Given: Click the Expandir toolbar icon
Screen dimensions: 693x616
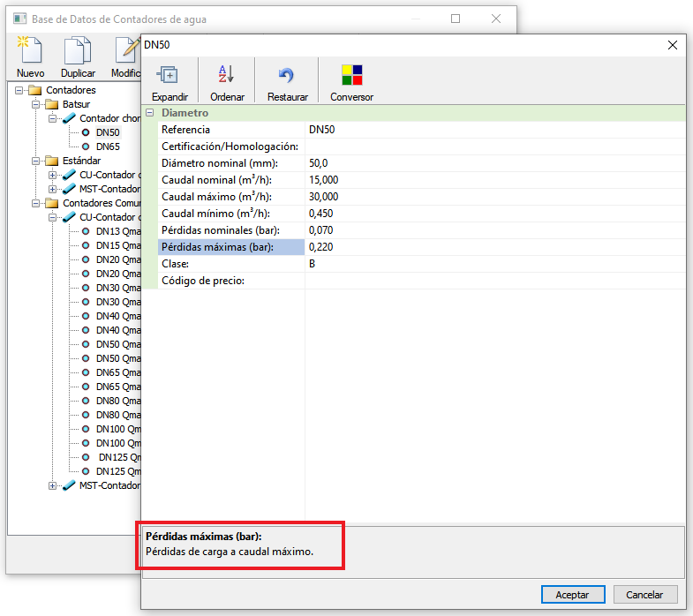Looking at the screenshot, I should (168, 75).
